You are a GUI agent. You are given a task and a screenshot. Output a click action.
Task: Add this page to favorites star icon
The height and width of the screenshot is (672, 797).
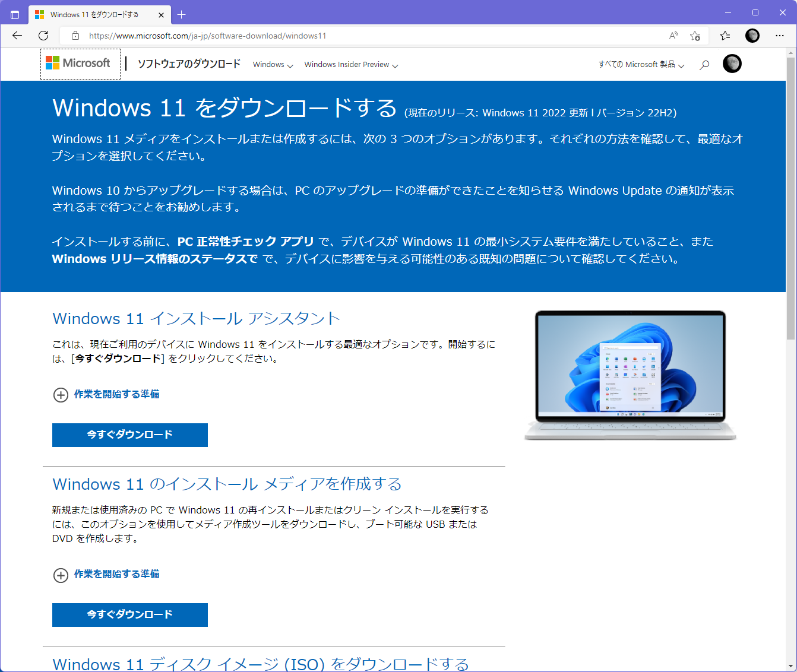[x=695, y=36]
